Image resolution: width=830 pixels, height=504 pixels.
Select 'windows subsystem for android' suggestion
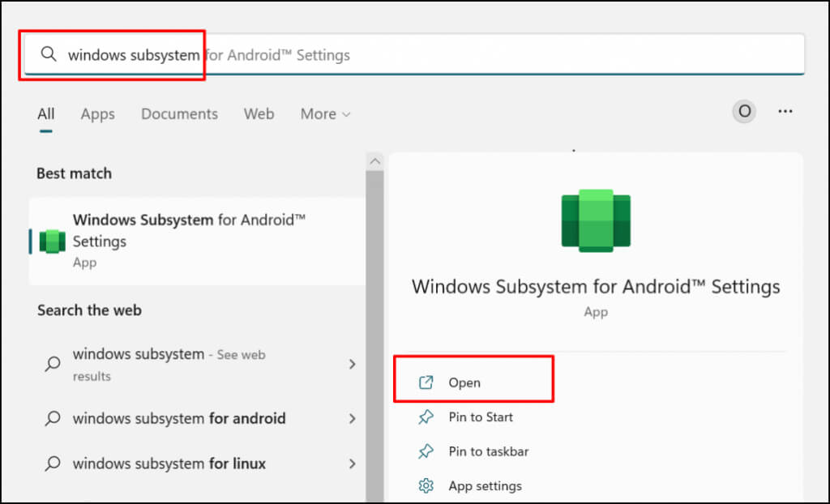coord(197,418)
